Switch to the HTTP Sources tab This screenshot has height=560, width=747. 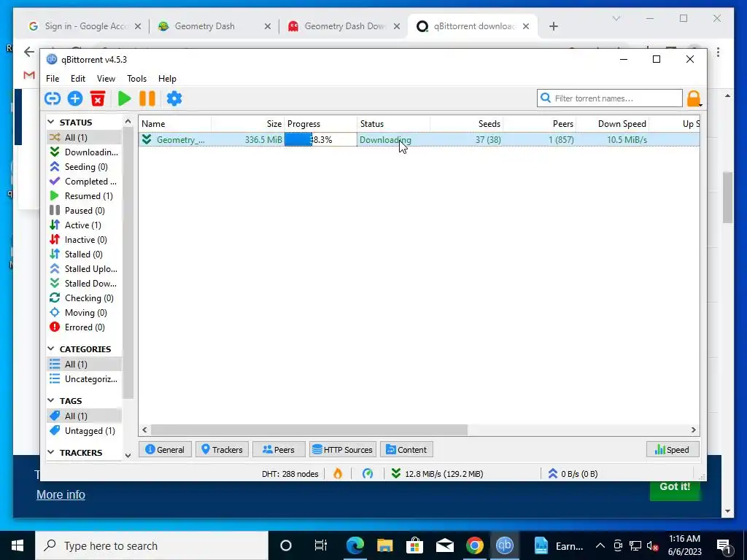tap(343, 449)
